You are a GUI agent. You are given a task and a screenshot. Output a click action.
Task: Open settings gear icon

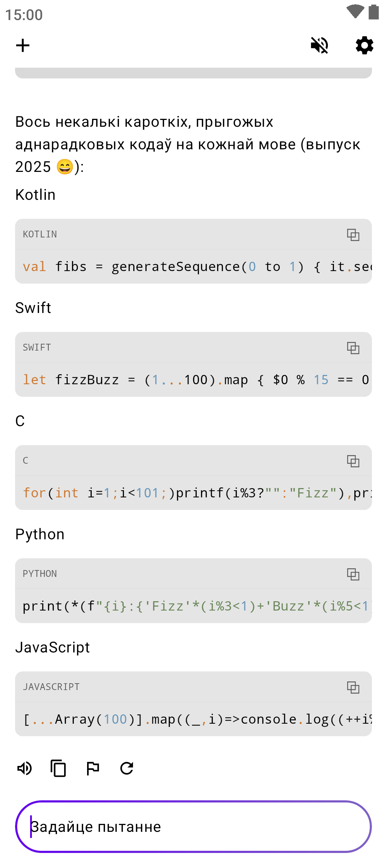(x=364, y=45)
